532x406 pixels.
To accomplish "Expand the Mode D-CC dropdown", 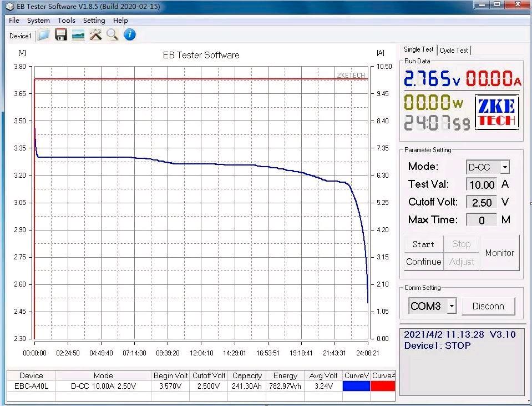I will (x=504, y=167).
